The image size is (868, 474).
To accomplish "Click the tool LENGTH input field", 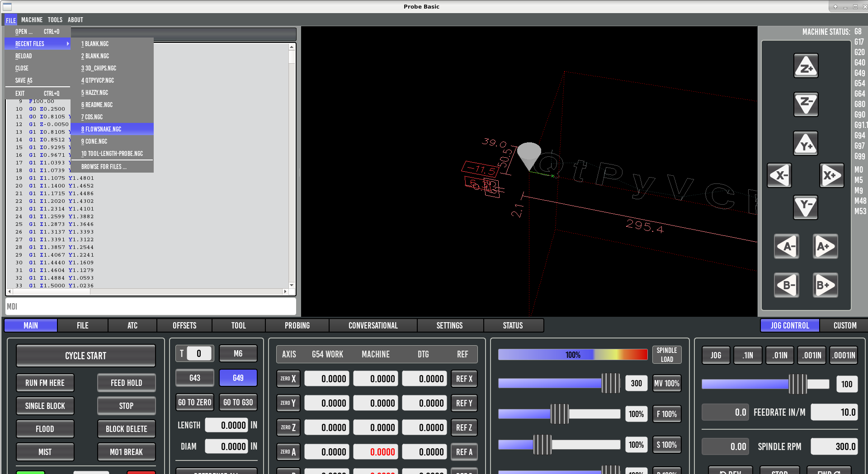I will tap(226, 425).
